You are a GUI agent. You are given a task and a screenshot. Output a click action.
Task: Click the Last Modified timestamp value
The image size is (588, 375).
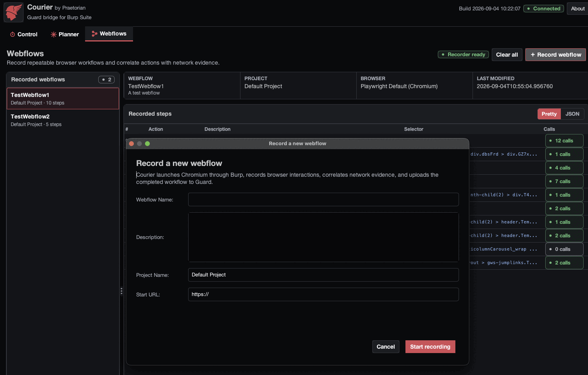pyautogui.click(x=514, y=86)
